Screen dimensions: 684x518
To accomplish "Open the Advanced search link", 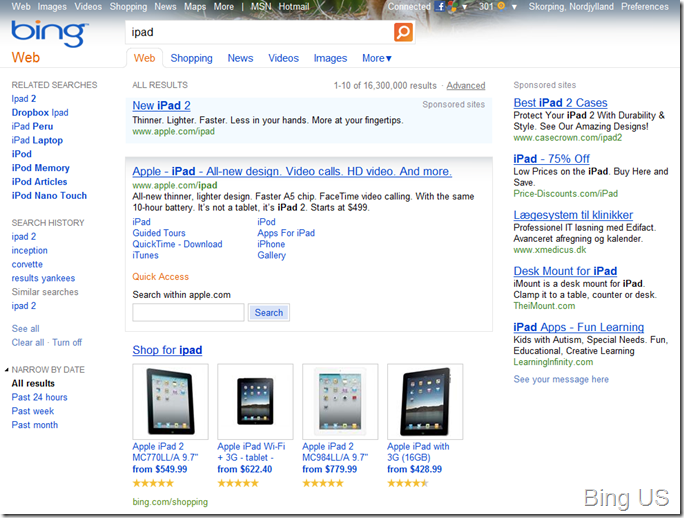I will tap(466, 86).
